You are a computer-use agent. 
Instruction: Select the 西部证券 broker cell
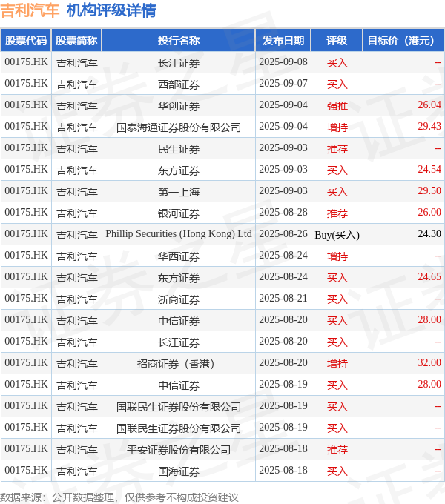click(179, 84)
